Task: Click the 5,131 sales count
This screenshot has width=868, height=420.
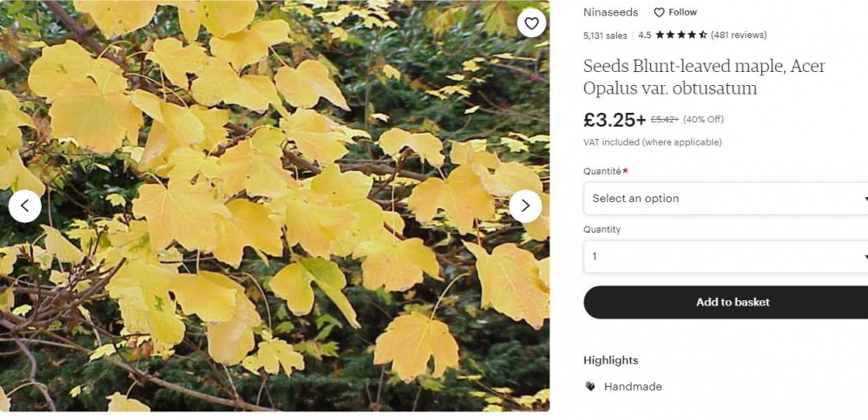Action: [605, 36]
